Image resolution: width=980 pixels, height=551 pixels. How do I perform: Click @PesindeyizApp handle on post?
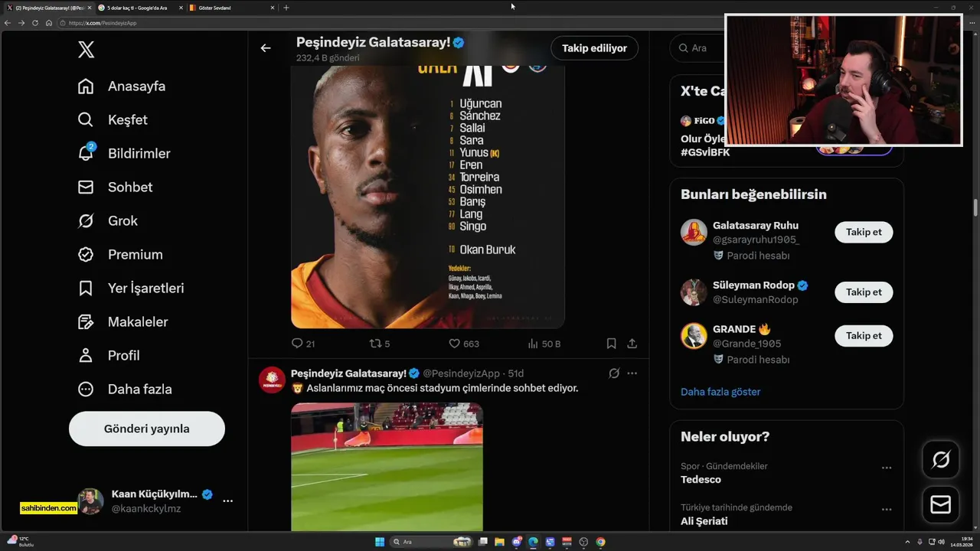461,373
